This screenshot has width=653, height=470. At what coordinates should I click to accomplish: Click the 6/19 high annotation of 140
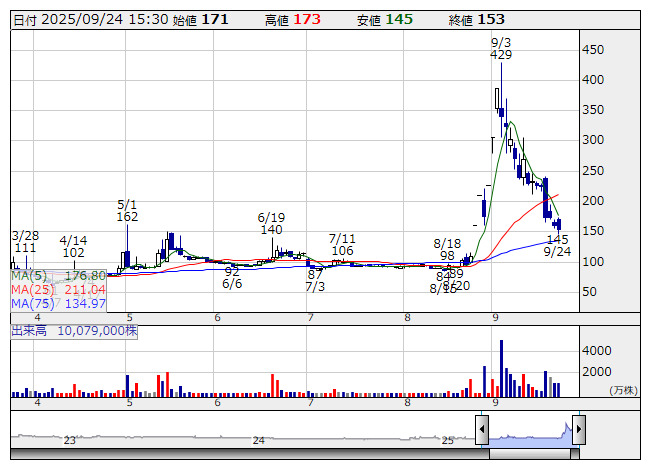tap(271, 223)
